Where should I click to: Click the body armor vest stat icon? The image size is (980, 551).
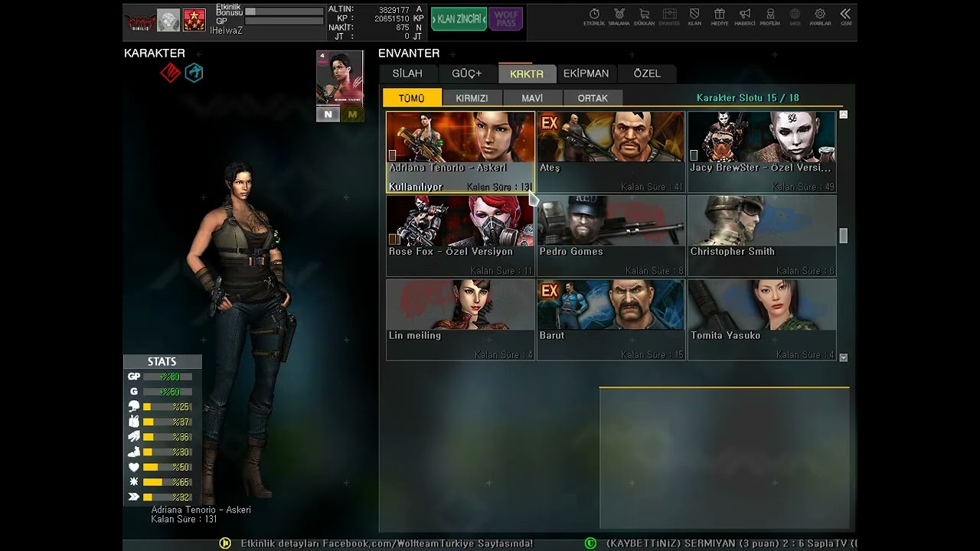click(134, 422)
